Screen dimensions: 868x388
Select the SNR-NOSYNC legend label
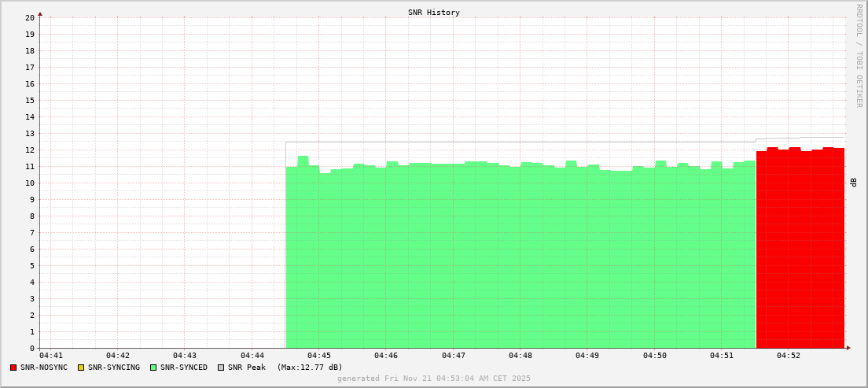pyautogui.click(x=44, y=368)
